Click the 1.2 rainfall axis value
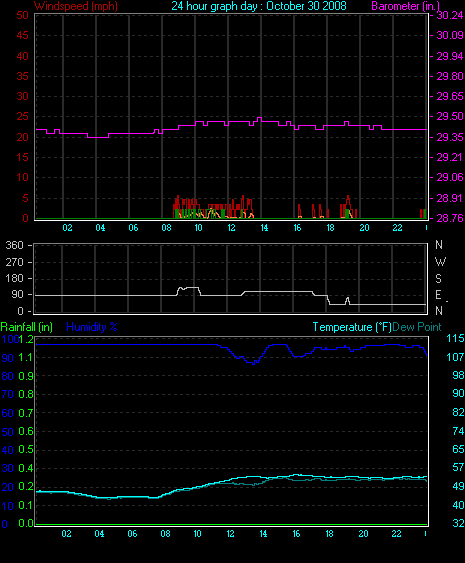This screenshot has height=563, width=465. (x=26, y=339)
